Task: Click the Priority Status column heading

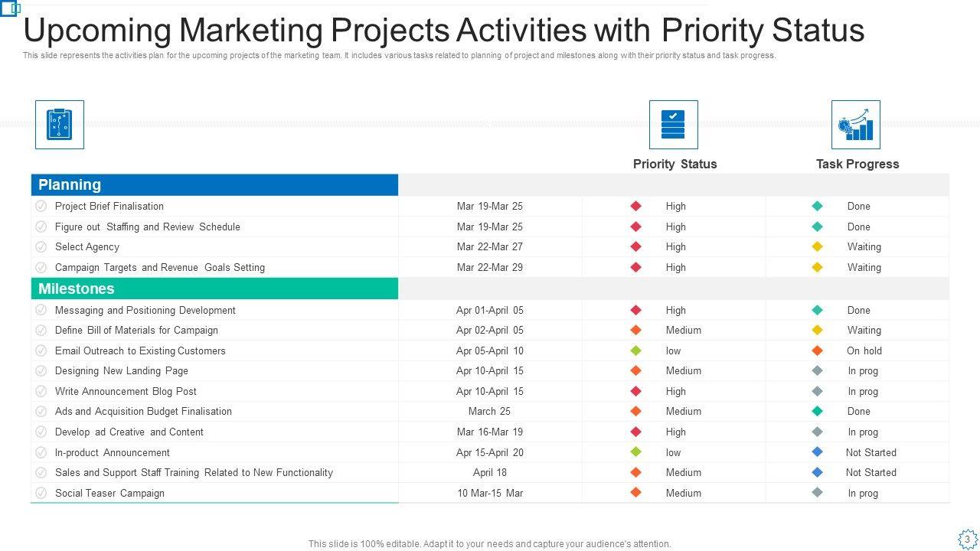Action: pos(675,164)
